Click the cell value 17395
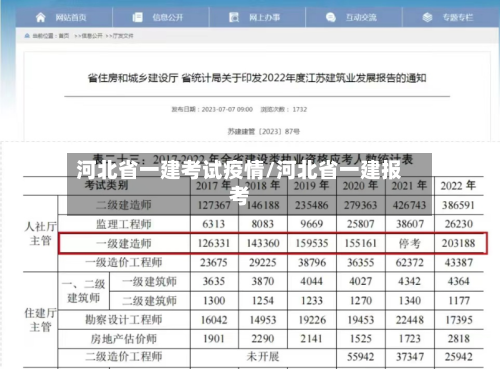The image size is (500, 369). [x=459, y=320]
